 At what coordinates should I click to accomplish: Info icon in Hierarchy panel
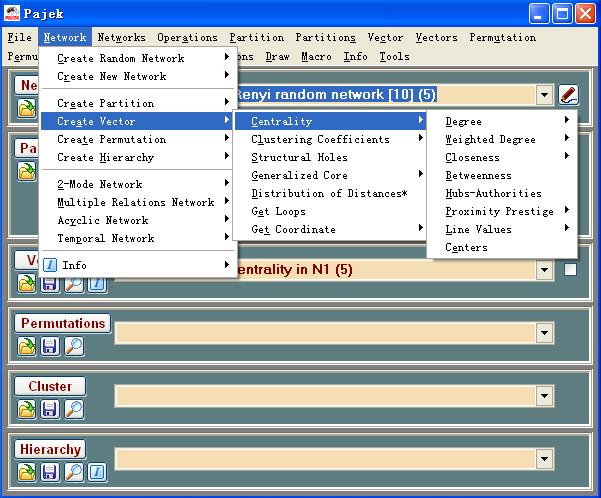(x=97, y=472)
